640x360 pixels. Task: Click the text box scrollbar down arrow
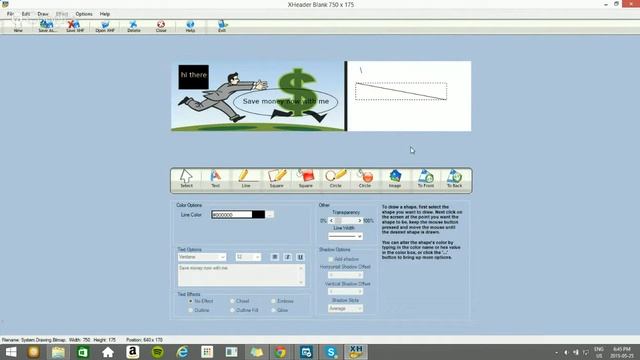(301, 282)
